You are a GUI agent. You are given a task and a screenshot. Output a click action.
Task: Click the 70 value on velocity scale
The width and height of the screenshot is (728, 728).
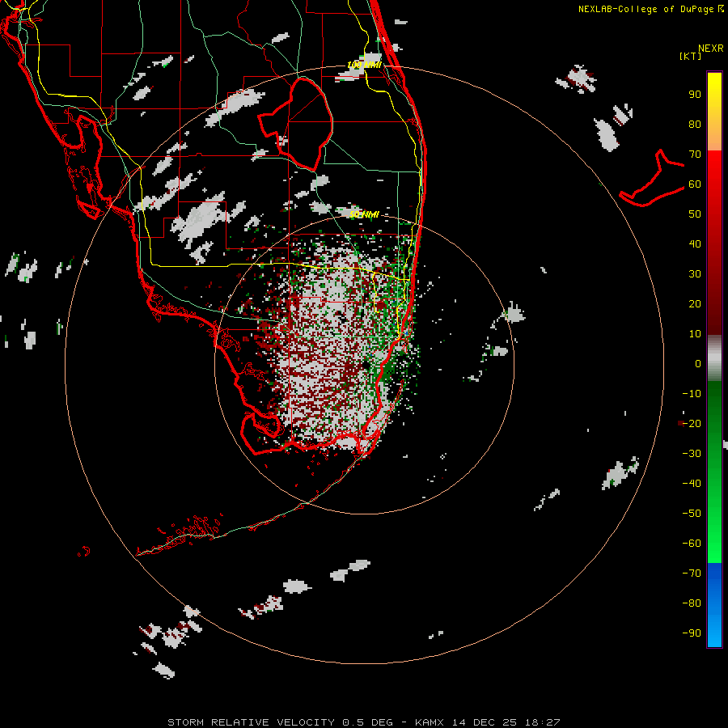click(695, 154)
